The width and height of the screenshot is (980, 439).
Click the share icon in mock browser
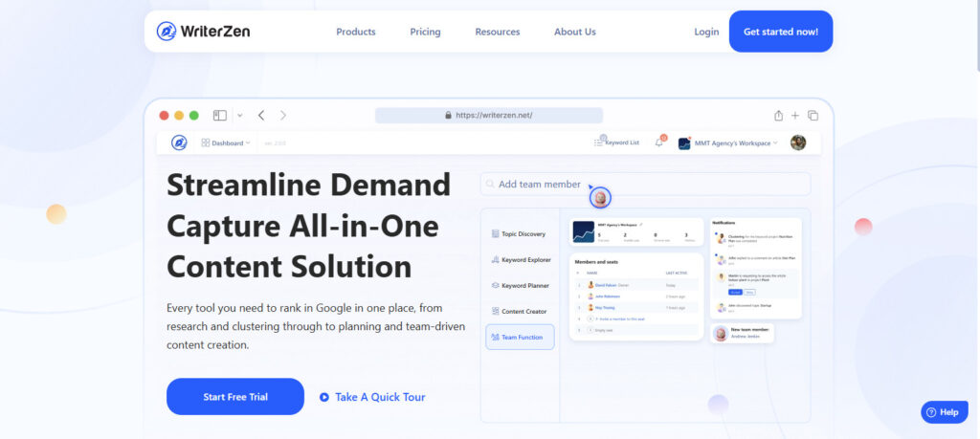778,116
